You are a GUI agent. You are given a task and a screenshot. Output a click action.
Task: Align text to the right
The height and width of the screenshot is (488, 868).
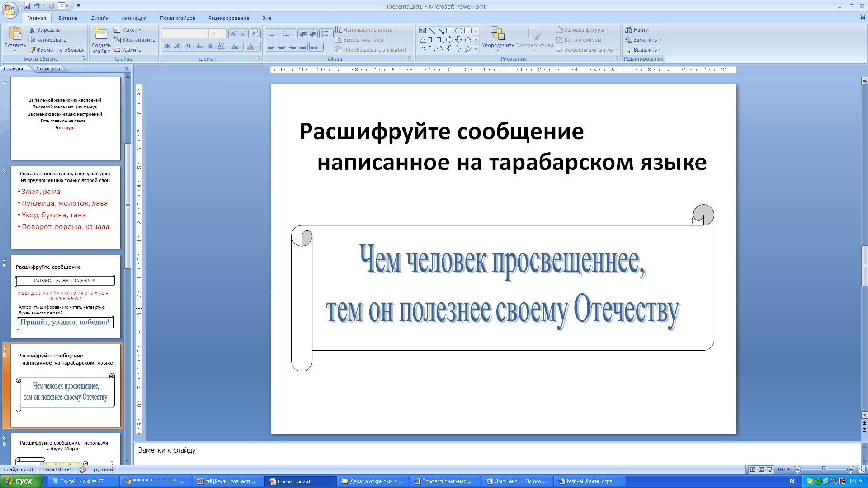point(292,47)
